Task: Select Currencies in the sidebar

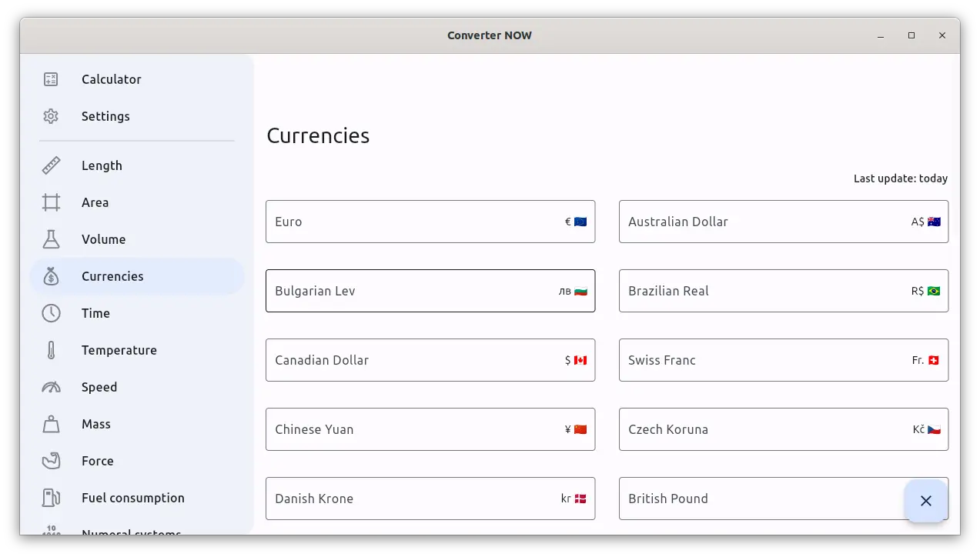Action: click(x=112, y=276)
